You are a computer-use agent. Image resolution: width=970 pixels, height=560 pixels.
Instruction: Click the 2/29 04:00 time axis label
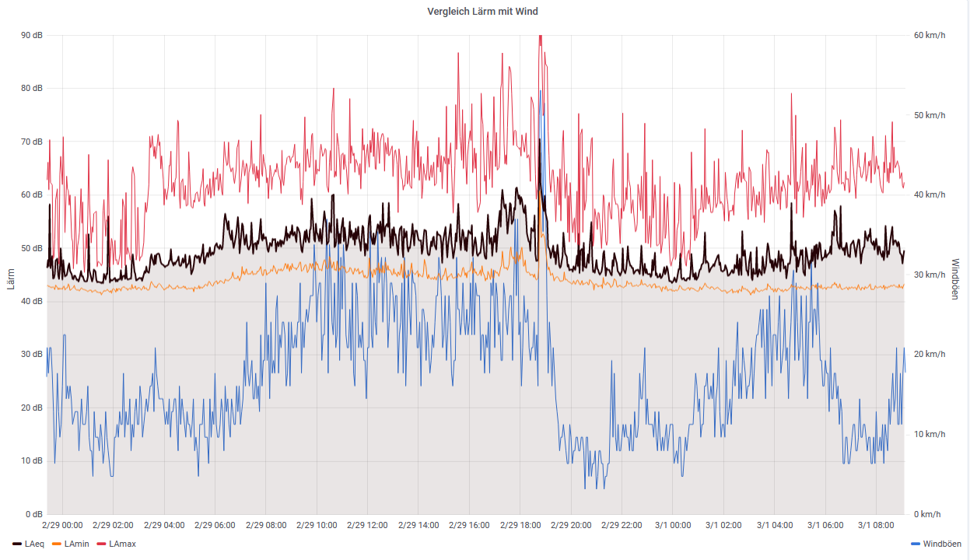[164, 525]
